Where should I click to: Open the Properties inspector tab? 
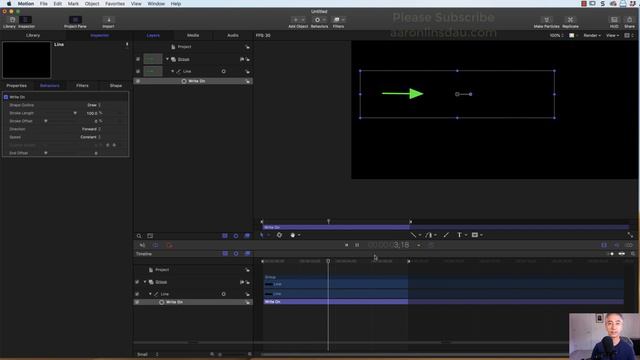pyautogui.click(x=17, y=86)
